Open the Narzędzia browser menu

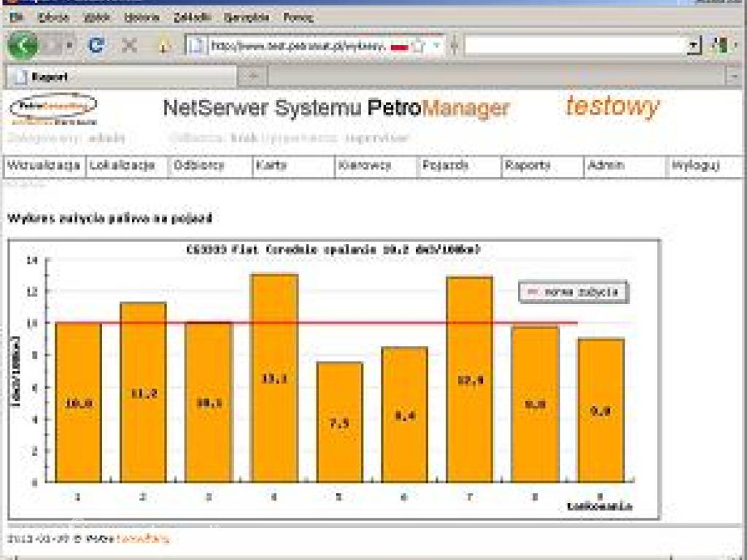coord(247,17)
